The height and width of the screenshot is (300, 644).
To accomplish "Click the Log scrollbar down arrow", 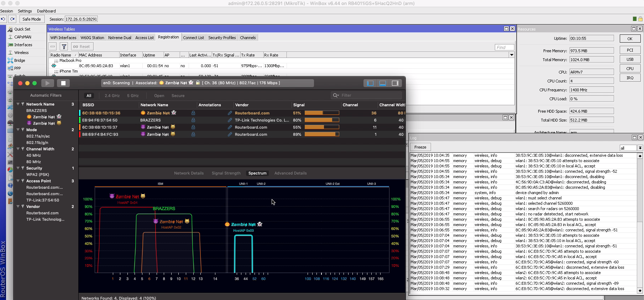I will click(640, 290).
